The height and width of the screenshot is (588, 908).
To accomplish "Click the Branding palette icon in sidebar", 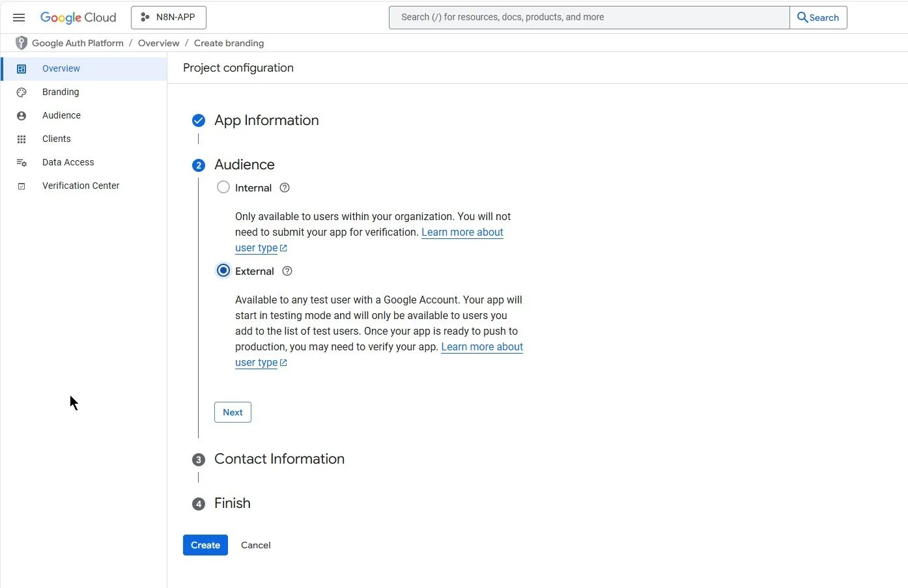I will point(21,92).
